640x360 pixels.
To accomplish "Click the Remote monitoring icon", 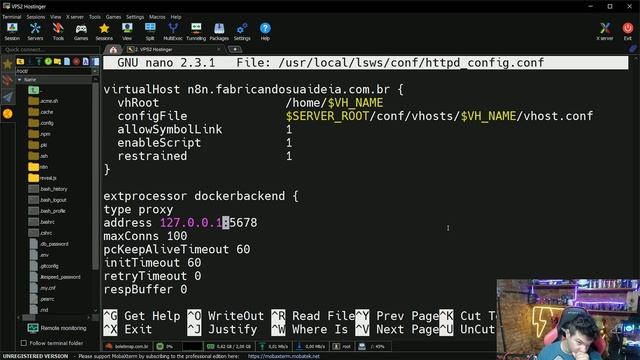I will pos(33,328).
